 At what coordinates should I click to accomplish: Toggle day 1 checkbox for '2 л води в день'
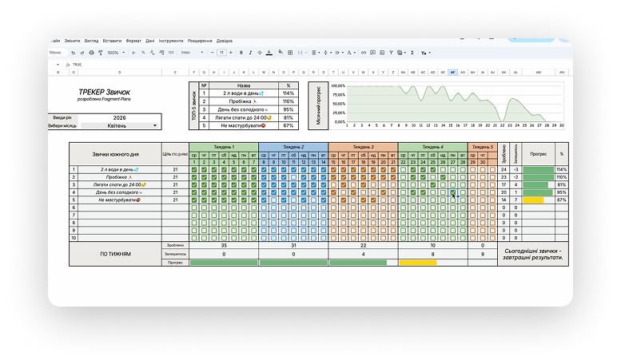[x=194, y=169]
